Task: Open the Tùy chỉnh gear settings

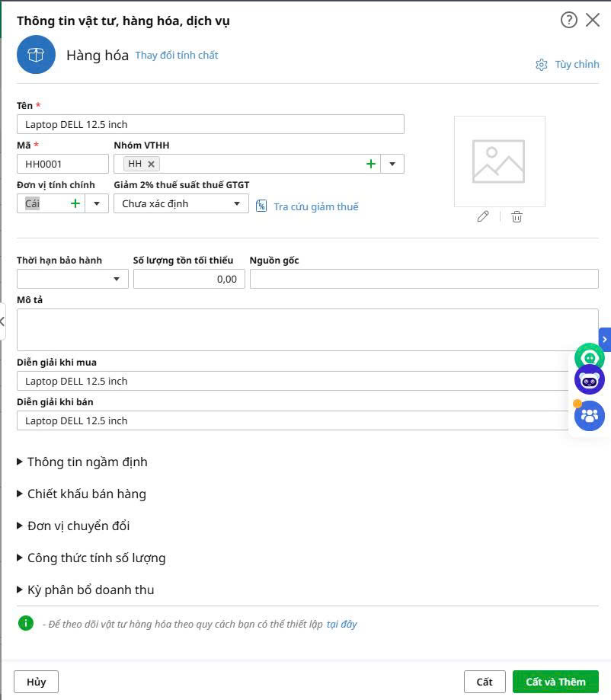Action: coord(542,65)
